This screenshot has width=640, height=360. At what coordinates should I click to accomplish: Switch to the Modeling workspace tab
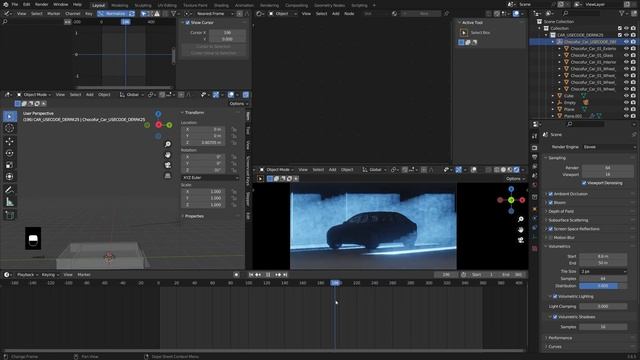tap(119, 5)
